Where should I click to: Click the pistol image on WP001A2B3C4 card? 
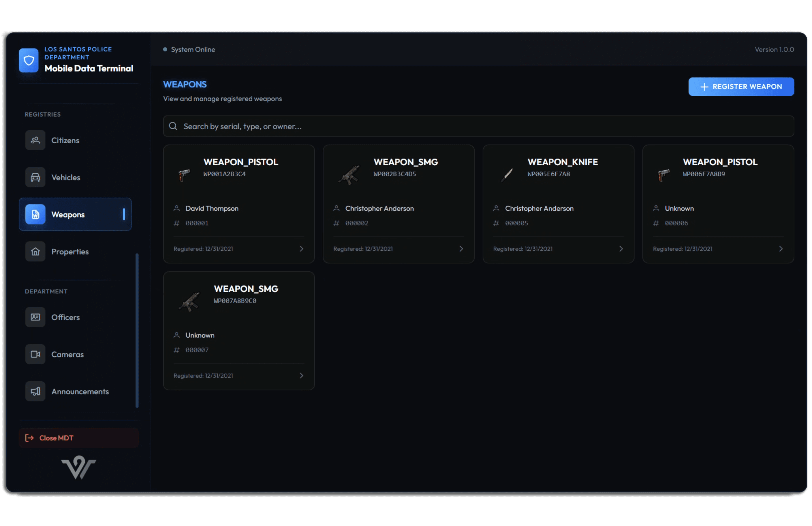184,175
